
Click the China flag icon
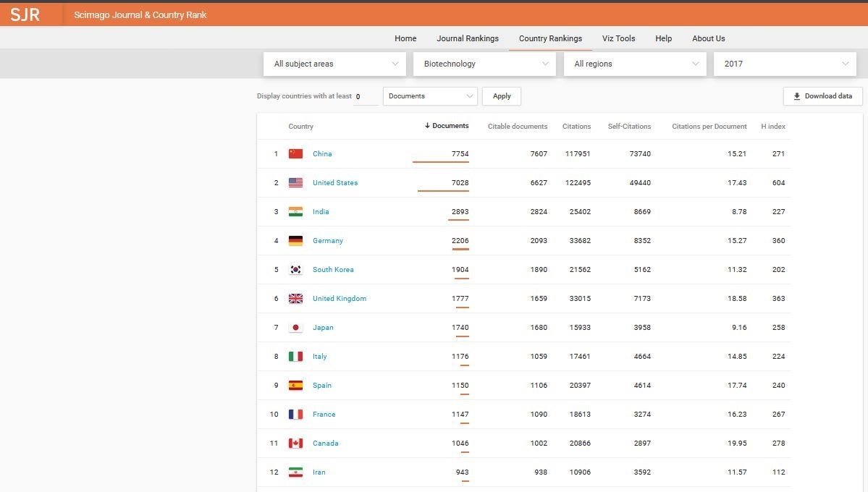pyautogui.click(x=295, y=153)
